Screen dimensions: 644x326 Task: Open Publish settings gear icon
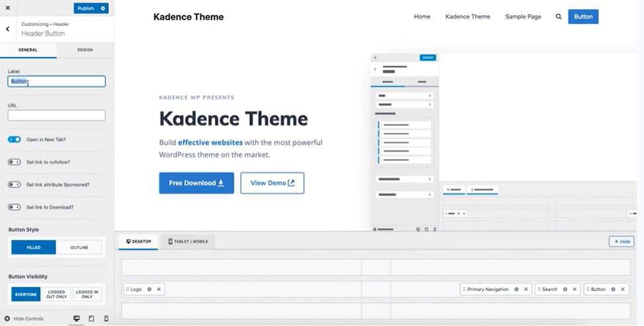[103, 8]
